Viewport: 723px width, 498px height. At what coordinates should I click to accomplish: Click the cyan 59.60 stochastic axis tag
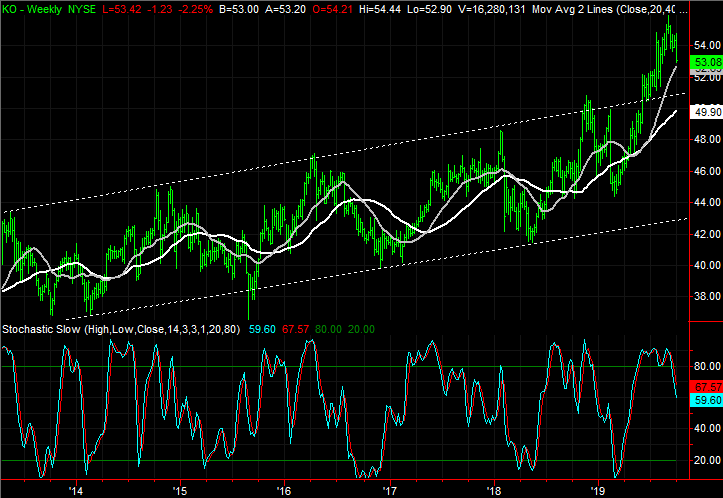tap(706, 400)
